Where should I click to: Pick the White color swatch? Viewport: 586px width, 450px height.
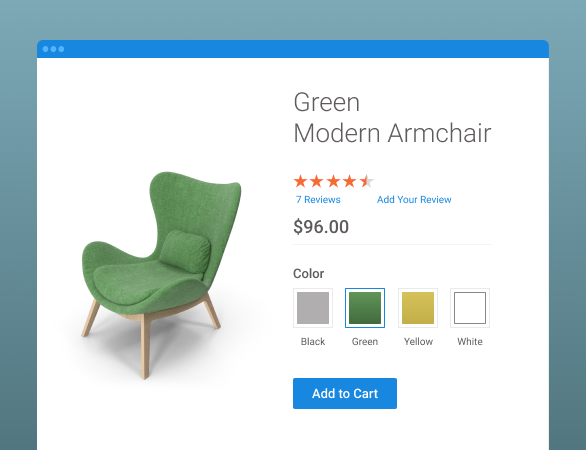[470, 308]
